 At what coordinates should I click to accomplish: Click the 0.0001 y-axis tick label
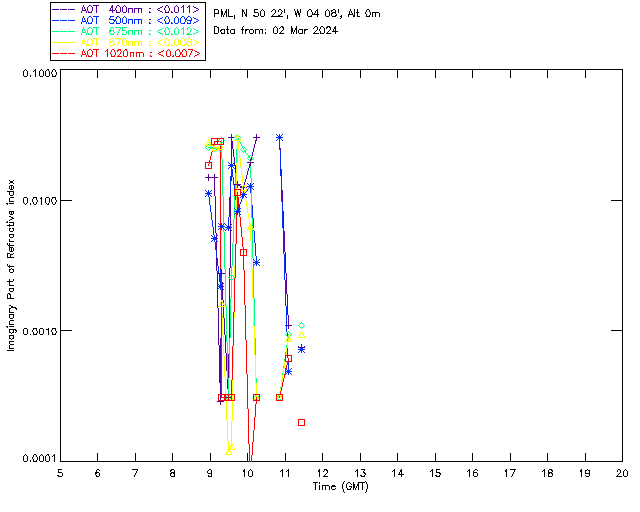39,459
